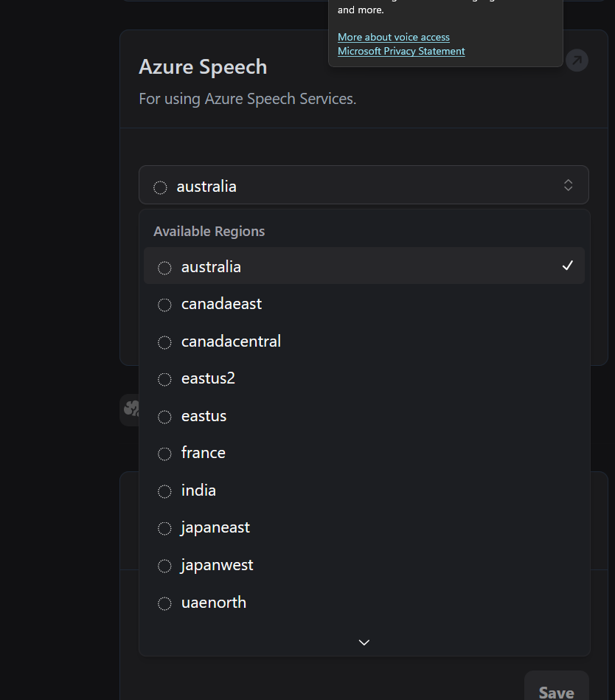Screen dimensions: 615x700
Task: Select the canadacentral region option
Action: click(231, 342)
